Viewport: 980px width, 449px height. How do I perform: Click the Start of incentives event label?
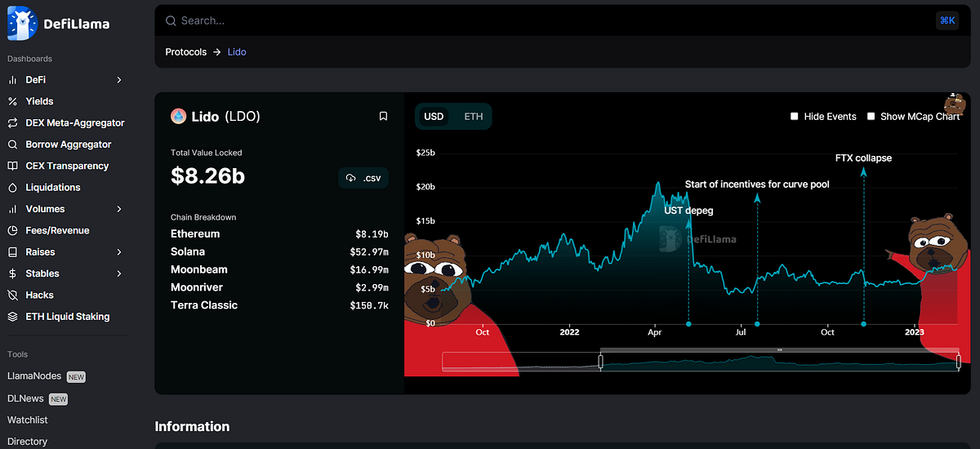757,184
